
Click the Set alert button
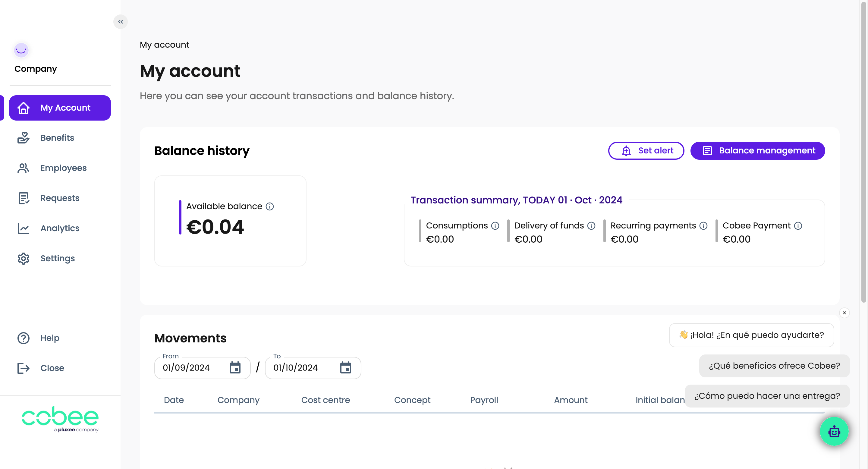[x=646, y=151]
